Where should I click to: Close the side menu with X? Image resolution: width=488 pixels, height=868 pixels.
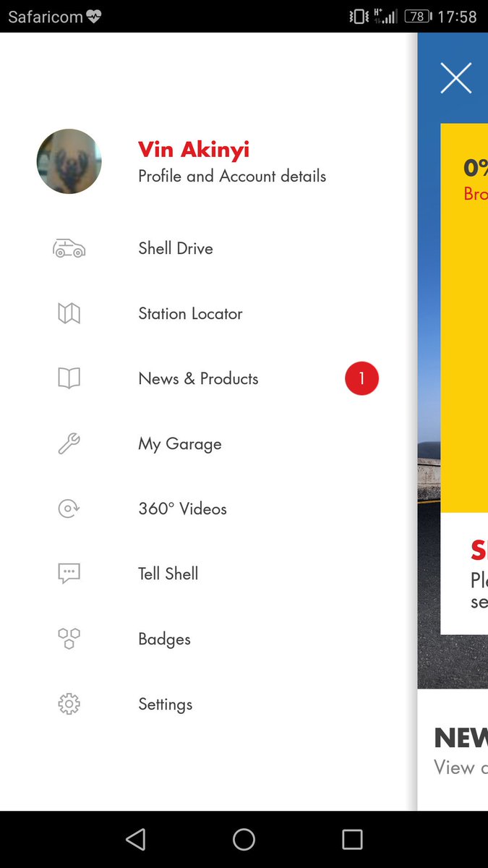[x=455, y=78]
